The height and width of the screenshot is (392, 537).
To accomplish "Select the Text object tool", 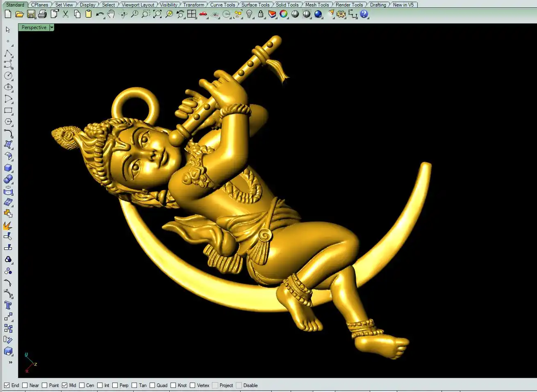I will [x=8, y=305].
